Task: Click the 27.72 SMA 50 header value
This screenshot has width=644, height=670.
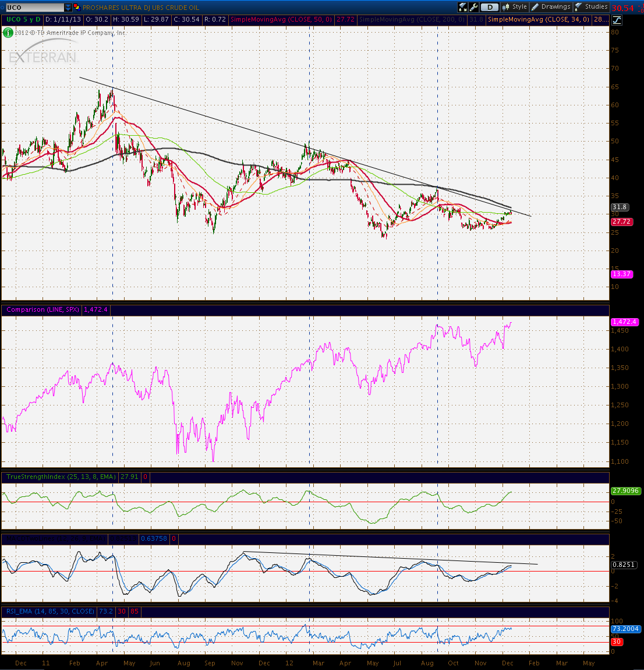Action: [345, 20]
